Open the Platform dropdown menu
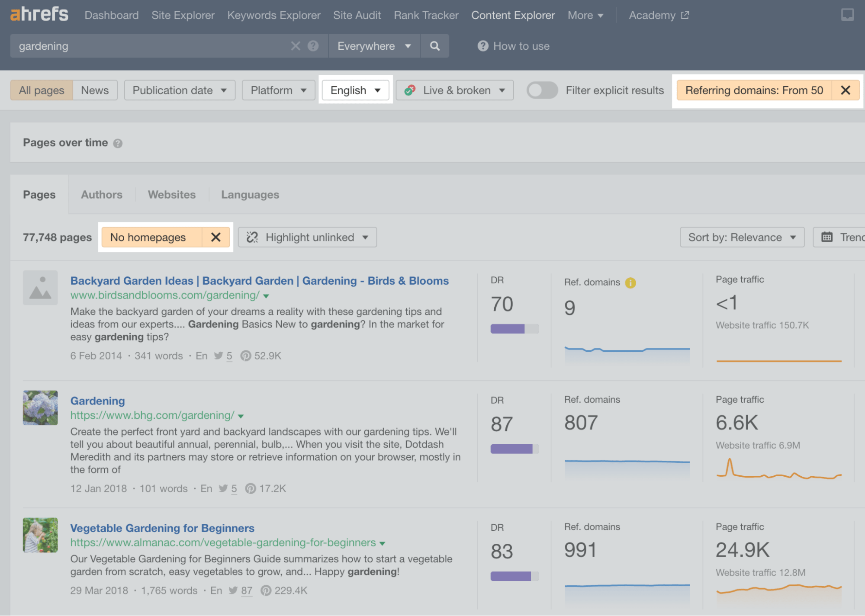Image resolution: width=865 pixels, height=616 pixels. point(277,90)
